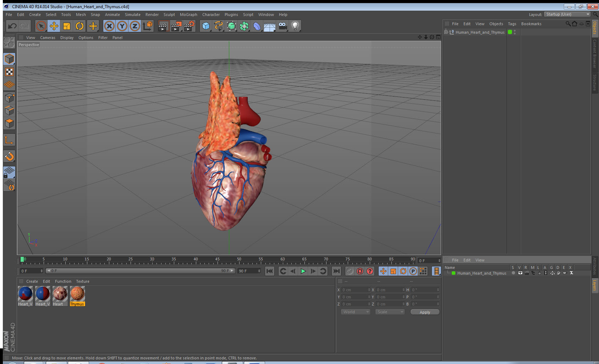Toggle Autokeying button
The image size is (599, 364).
[x=360, y=271]
